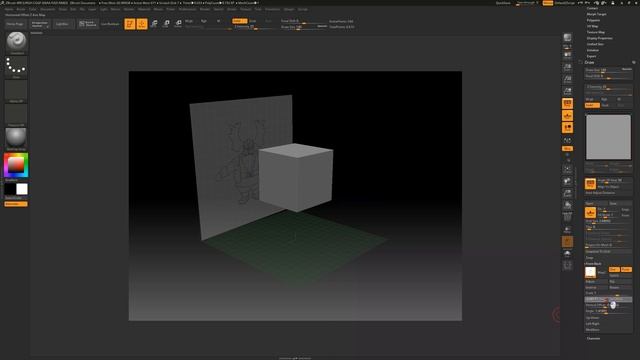This screenshot has height=360, width=640.
Task: Expand the Texture Map subpalette
Action: [596, 32]
